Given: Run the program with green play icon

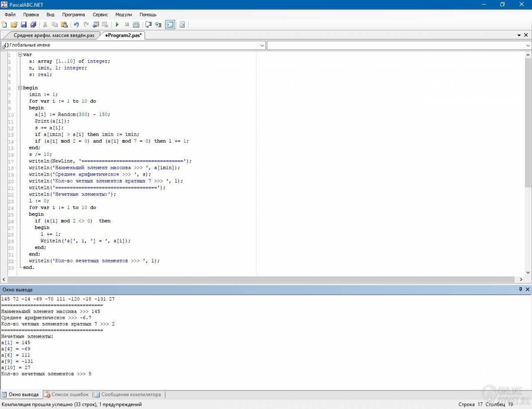Looking at the screenshot, I should click(x=117, y=25).
